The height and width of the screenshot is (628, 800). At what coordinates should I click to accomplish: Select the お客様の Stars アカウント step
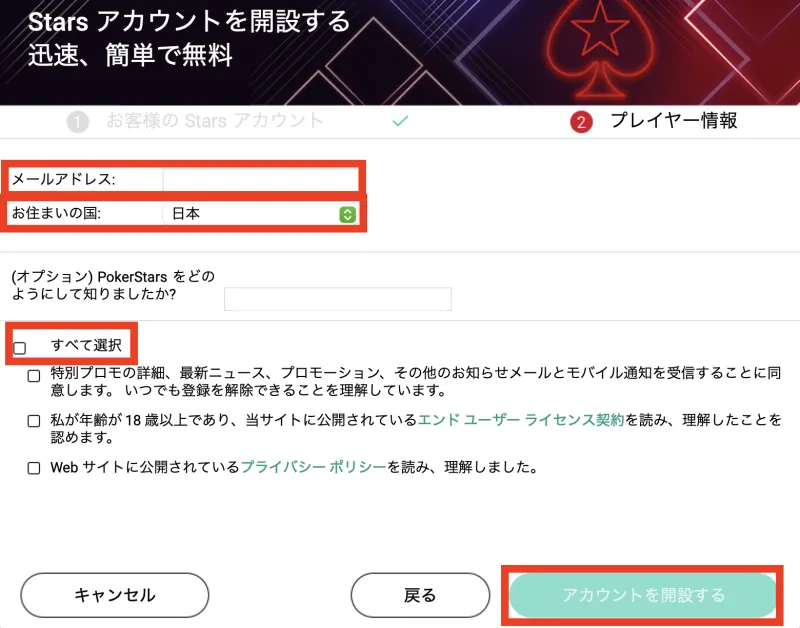pos(215,121)
